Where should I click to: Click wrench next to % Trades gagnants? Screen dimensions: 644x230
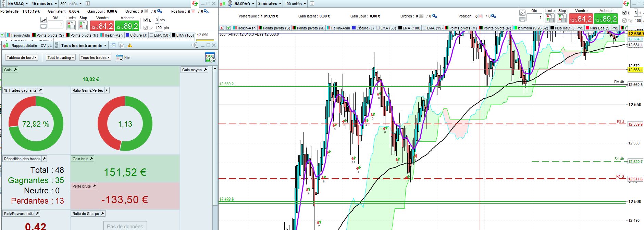coord(40,90)
